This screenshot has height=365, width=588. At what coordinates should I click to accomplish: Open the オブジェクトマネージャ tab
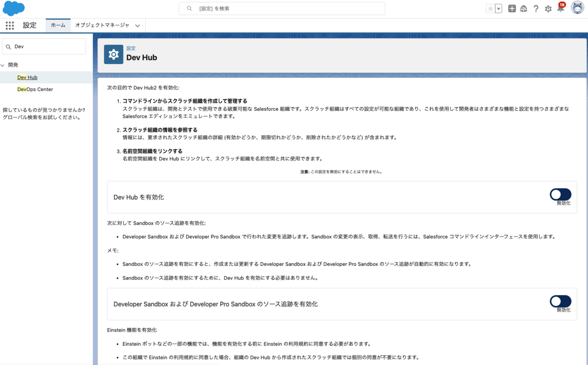point(103,25)
